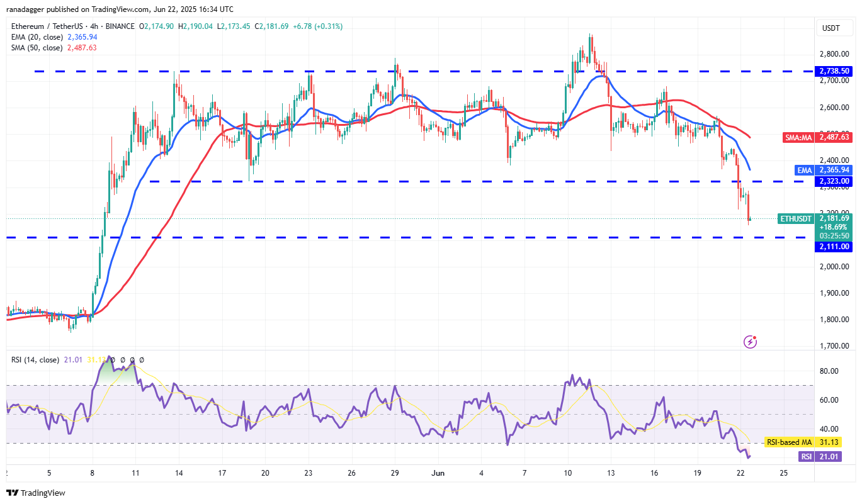Click the RSI (14, close) indicator legend
Screen dimensions: 862x504
tap(35, 360)
